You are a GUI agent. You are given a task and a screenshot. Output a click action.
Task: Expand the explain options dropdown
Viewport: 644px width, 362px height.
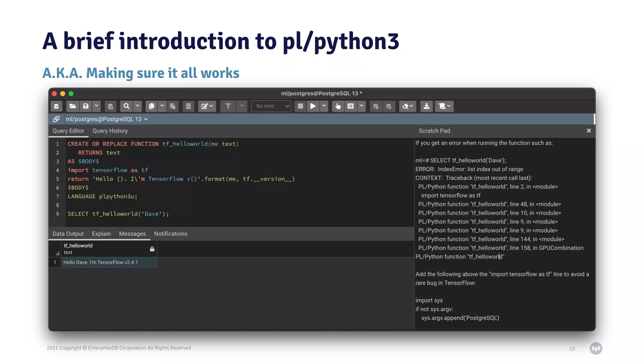362,106
